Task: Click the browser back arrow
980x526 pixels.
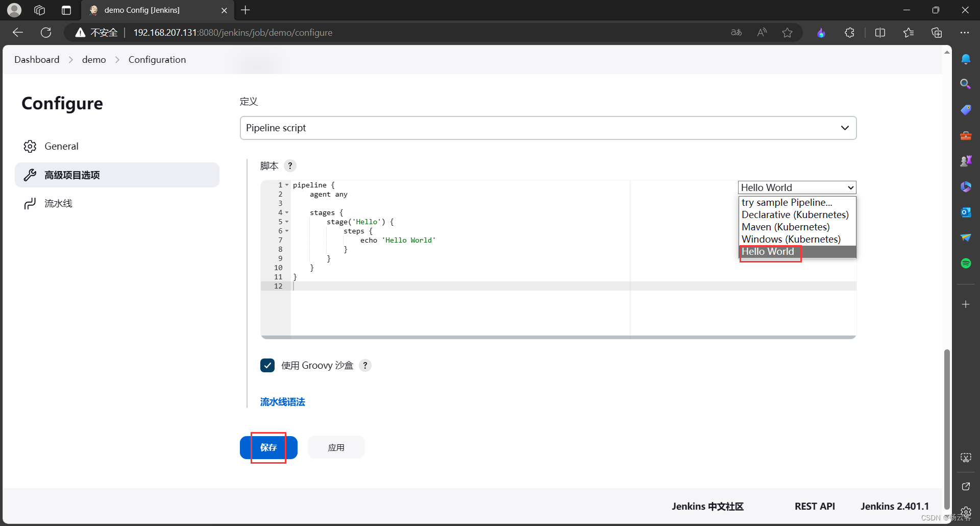Action: point(18,33)
